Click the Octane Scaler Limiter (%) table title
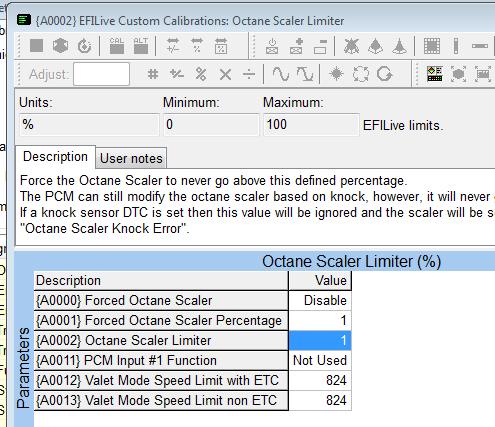 click(351, 261)
